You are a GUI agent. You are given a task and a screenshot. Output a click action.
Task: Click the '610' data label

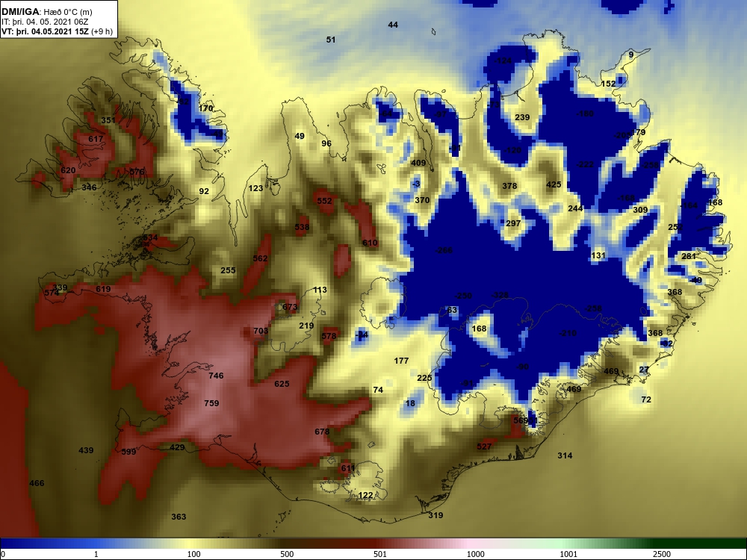click(371, 243)
